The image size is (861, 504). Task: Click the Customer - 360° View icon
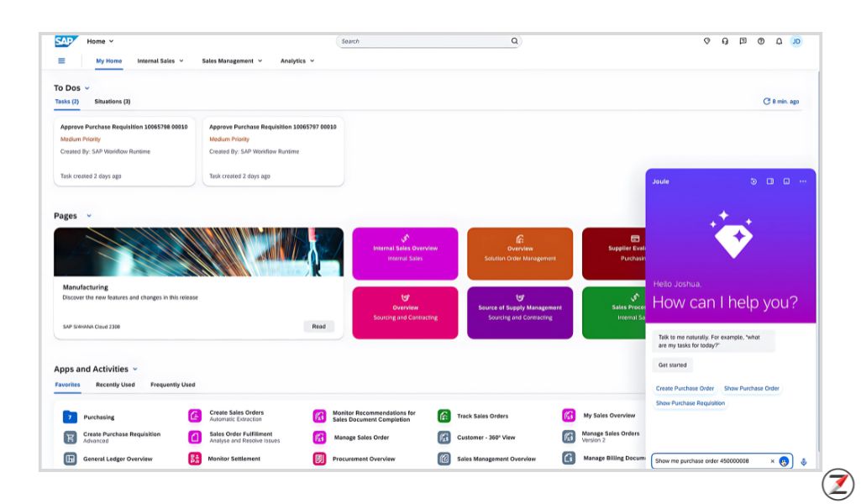(x=444, y=438)
